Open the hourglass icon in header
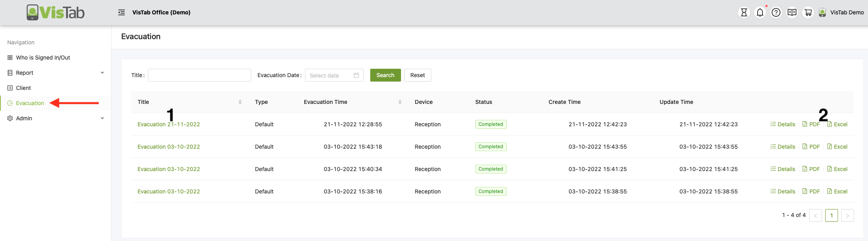The image size is (868, 241). point(744,12)
